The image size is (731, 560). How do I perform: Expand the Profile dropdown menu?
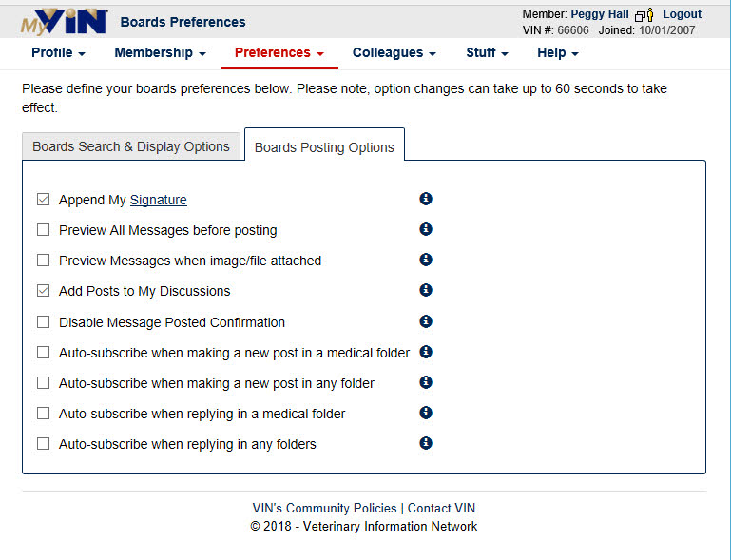(x=58, y=52)
